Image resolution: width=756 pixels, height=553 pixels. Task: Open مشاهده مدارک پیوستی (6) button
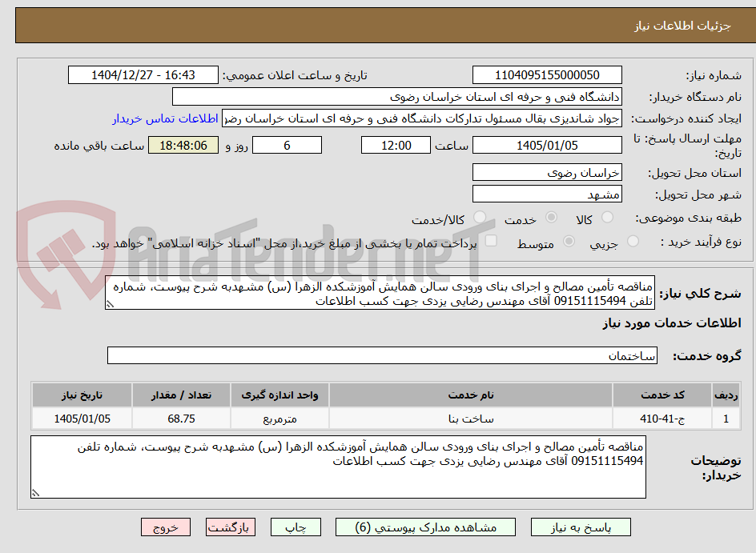tap(425, 527)
